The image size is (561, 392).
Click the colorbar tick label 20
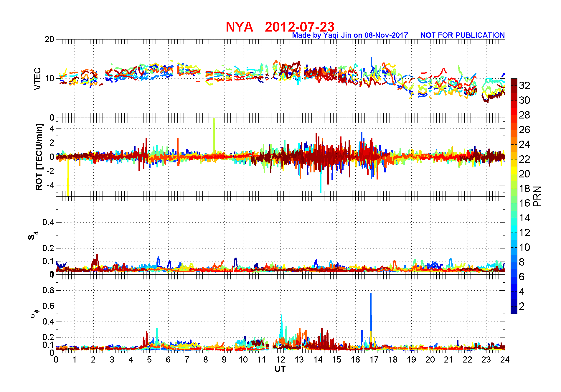tap(524, 174)
